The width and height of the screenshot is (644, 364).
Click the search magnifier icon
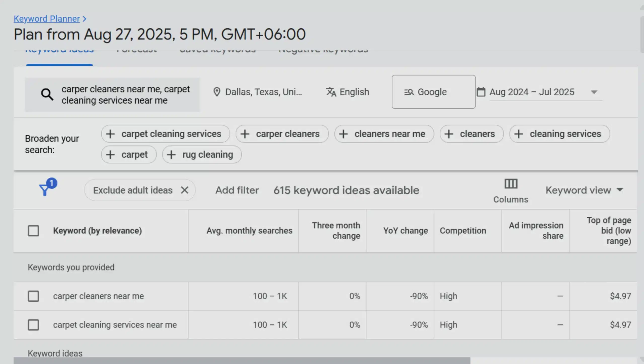coord(47,94)
